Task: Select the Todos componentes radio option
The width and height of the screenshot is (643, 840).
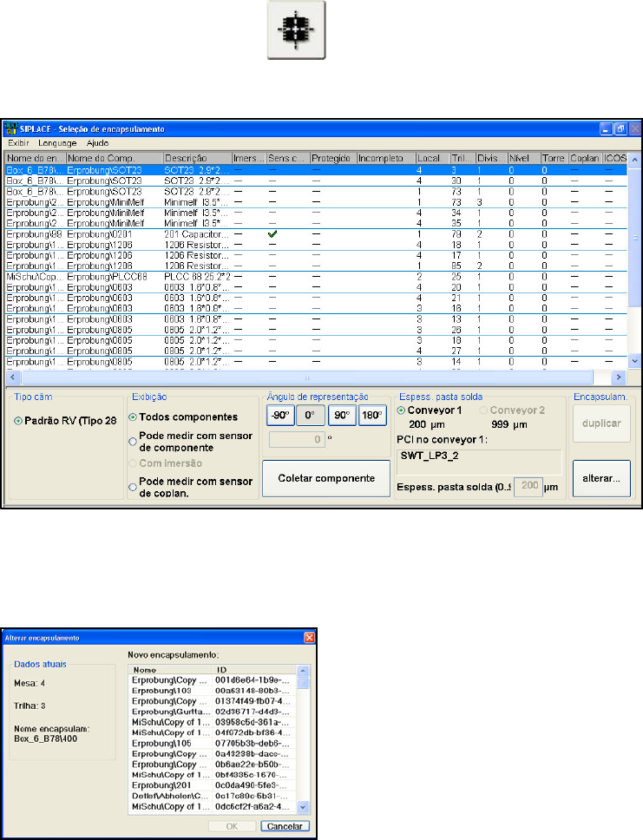Action: 134,417
